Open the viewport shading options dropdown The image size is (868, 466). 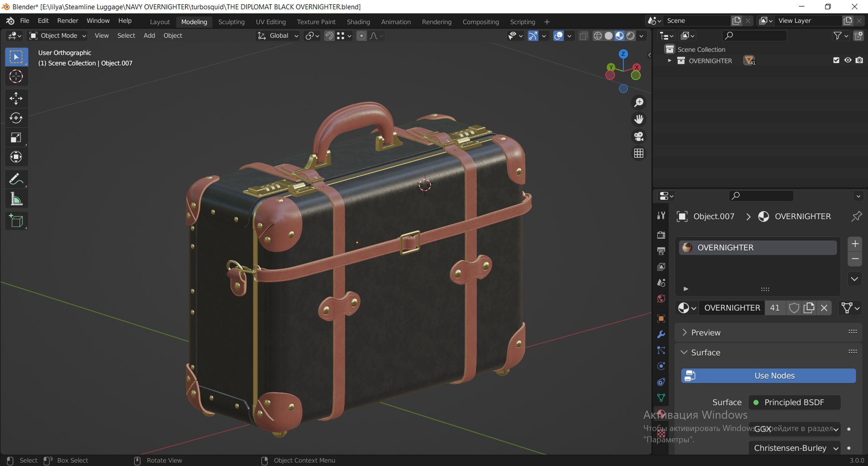[x=642, y=36]
